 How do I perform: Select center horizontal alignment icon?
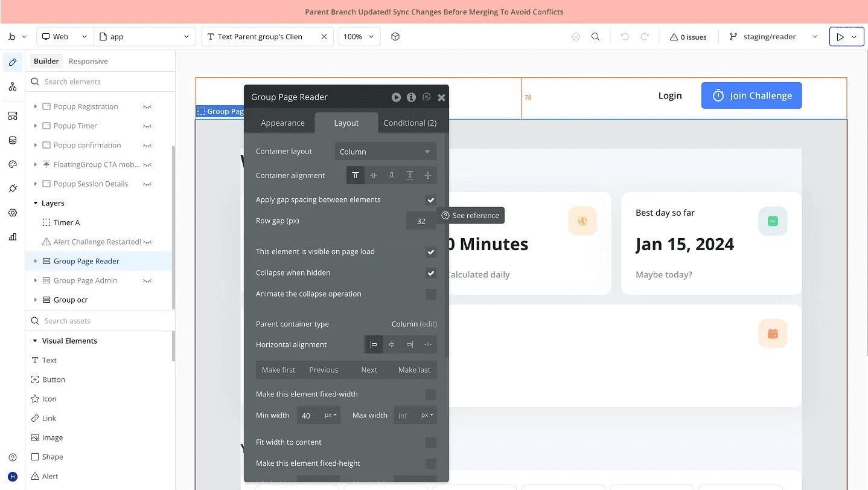pyautogui.click(x=392, y=344)
